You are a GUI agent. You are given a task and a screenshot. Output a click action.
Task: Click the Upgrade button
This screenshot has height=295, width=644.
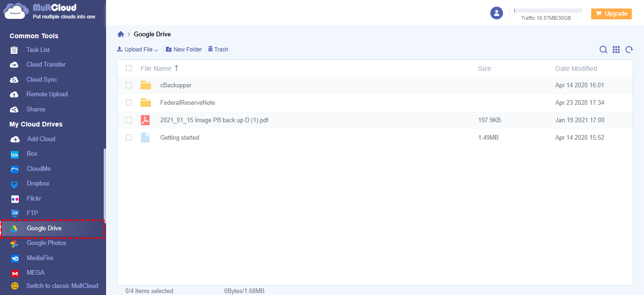click(611, 14)
